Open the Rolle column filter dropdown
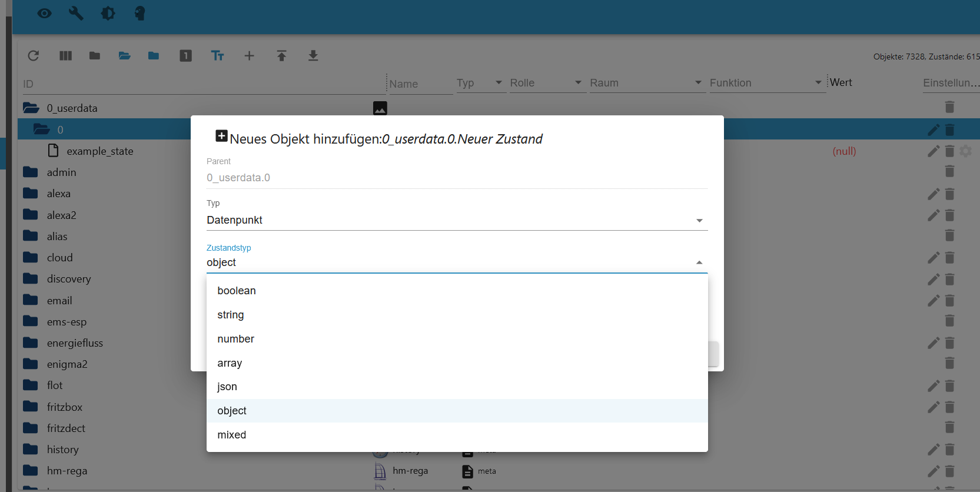Image resolution: width=980 pixels, height=492 pixels. click(x=547, y=83)
